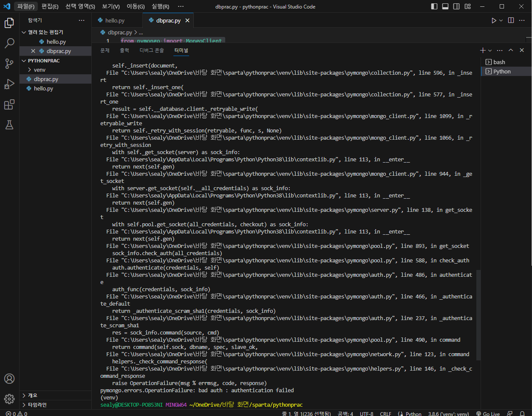Open hello.py from open editors list
The image size is (532, 416).
(x=55, y=42)
